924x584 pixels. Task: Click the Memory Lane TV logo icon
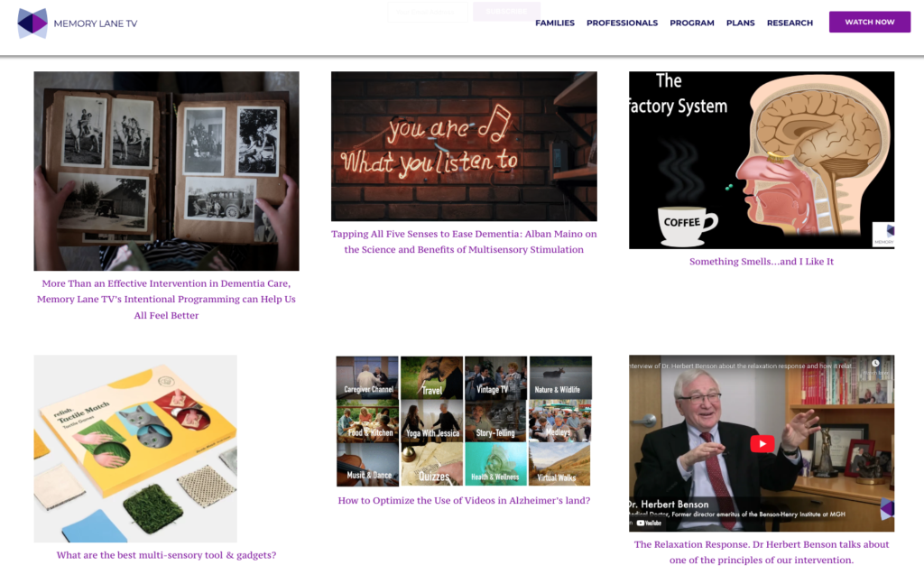click(32, 23)
